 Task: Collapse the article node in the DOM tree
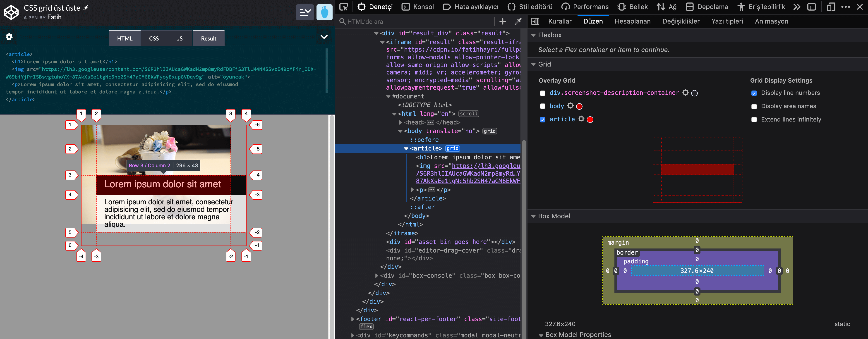coord(406,148)
